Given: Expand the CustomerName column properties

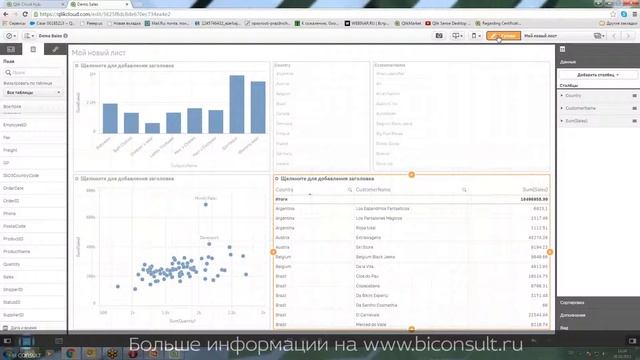Looking at the screenshot, I should (562, 108).
